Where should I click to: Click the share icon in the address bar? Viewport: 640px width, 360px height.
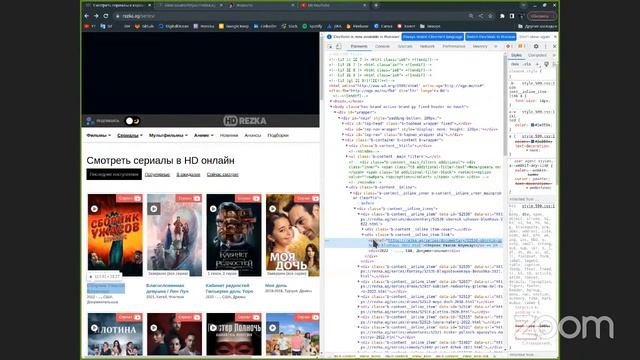pos(481,16)
